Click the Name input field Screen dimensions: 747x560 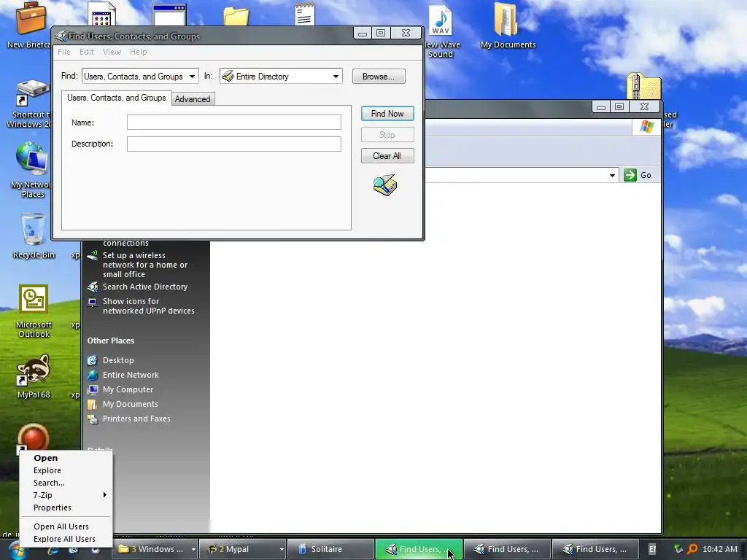click(x=234, y=122)
